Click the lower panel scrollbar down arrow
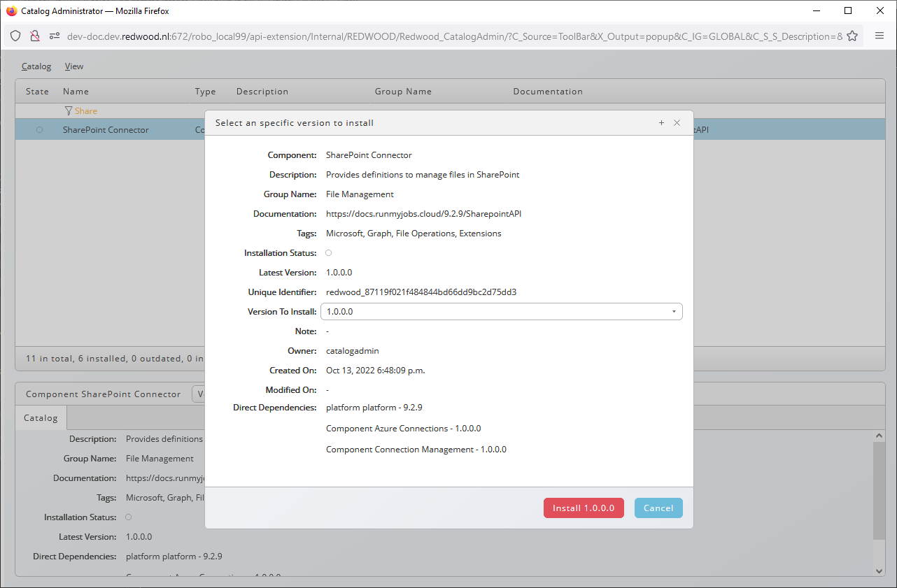 point(880,571)
